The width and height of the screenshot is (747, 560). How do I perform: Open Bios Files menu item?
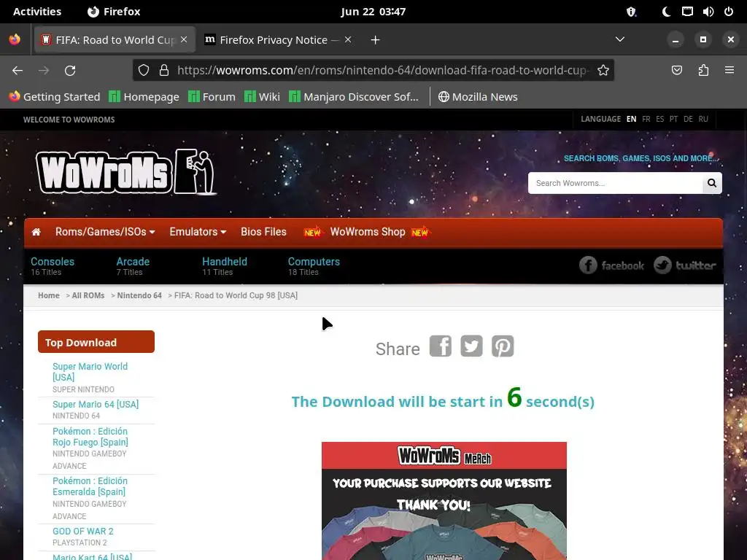pyautogui.click(x=263, y=232)
